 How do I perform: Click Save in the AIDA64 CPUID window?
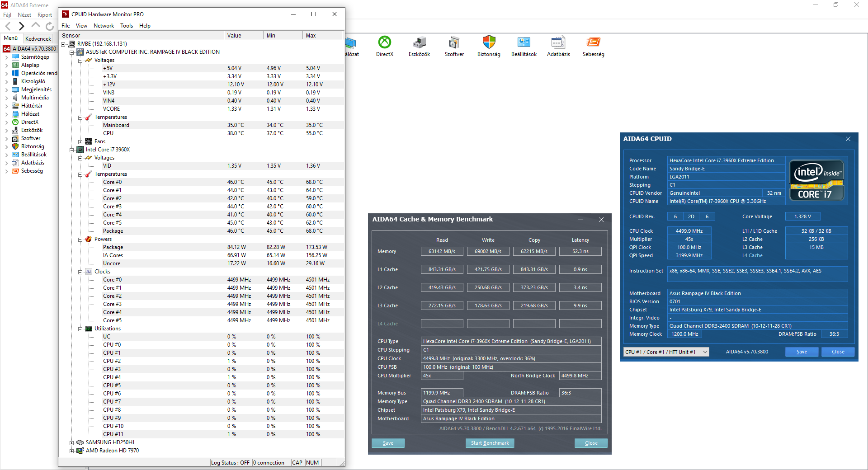[802, 352]
